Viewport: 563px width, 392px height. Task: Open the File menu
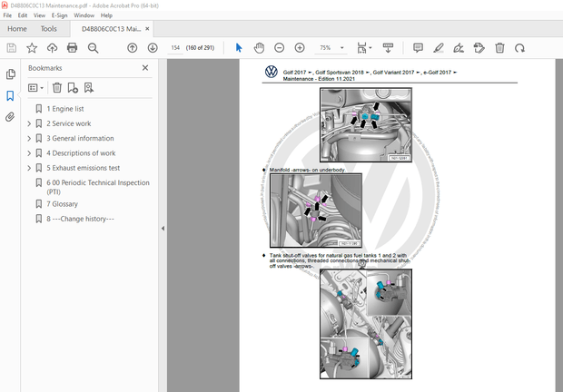(x=7, y=15)
